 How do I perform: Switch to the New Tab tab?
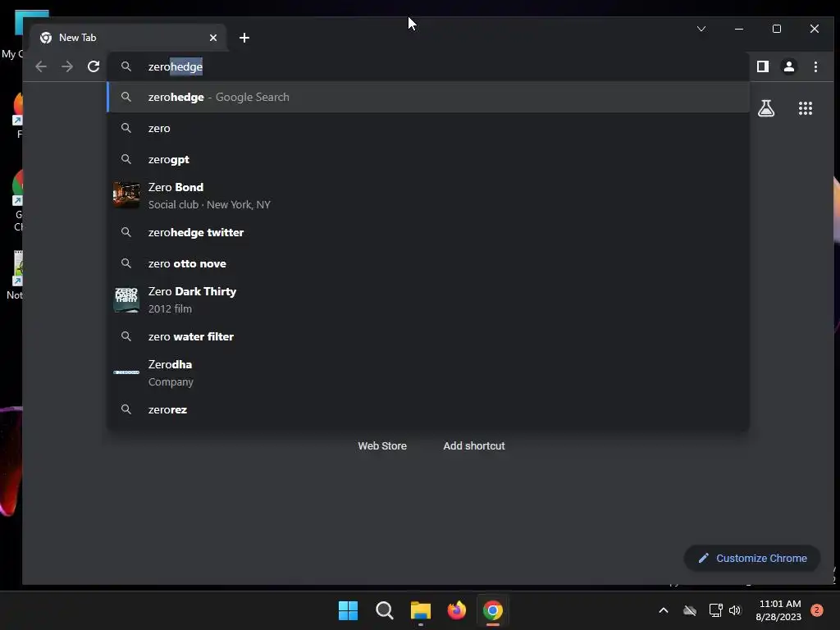[127, 38]
